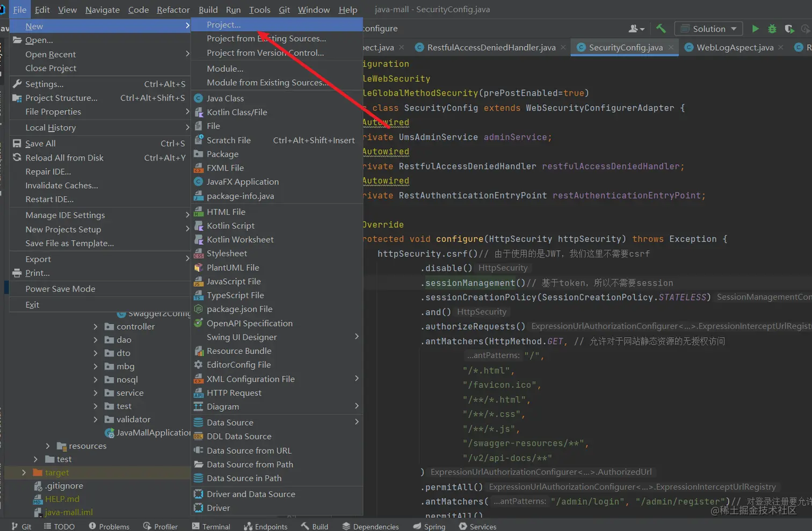The image size is (812, 531).
Task: Select Project... from the New submenu
Action: pos(224,25)
